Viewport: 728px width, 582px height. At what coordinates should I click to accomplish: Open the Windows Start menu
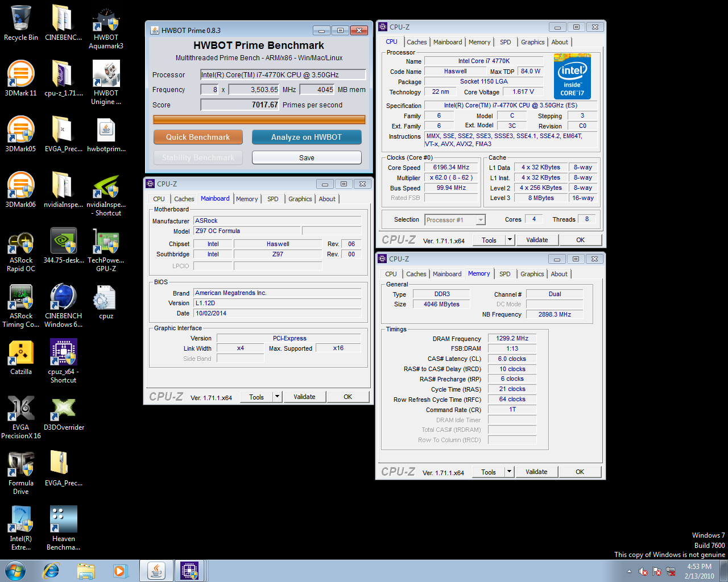click(15, 571)
